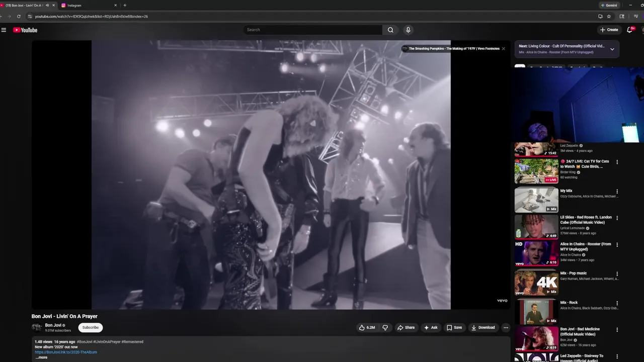The width and height of the screenshot is (644, 362).
Task: Expand description with ...more
Action: pos(41,357)
